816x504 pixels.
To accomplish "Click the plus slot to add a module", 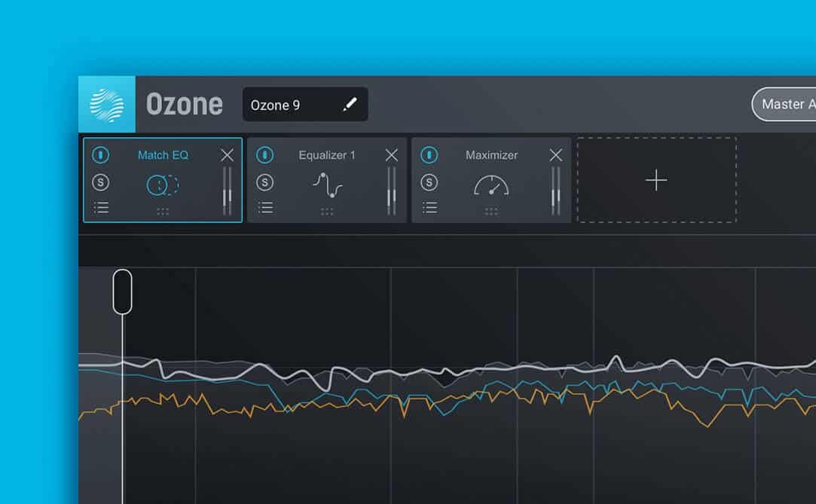I will [x=656, y=181].
